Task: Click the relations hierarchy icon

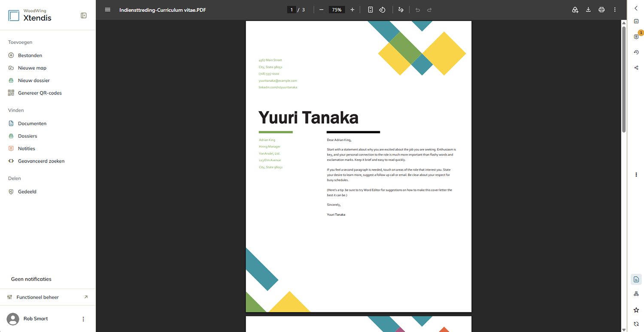Action: click(x=636, y=294)
